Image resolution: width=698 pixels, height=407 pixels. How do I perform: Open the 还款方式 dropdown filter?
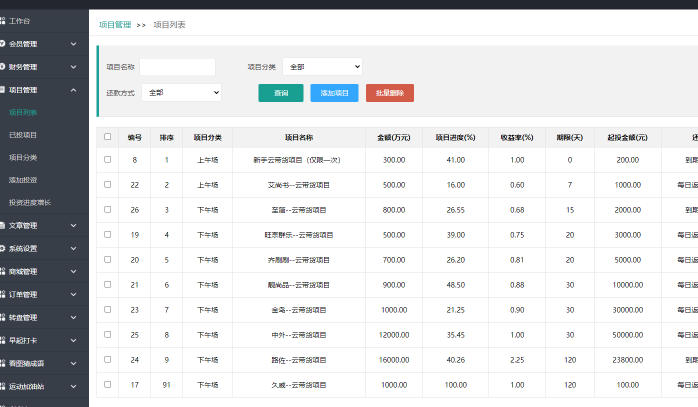click(182, 92)
